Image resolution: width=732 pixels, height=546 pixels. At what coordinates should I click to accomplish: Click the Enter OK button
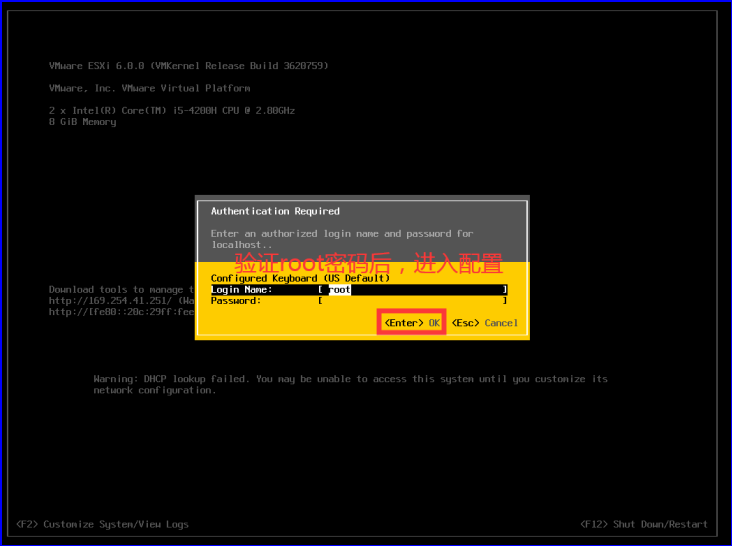tap(412, 322)
